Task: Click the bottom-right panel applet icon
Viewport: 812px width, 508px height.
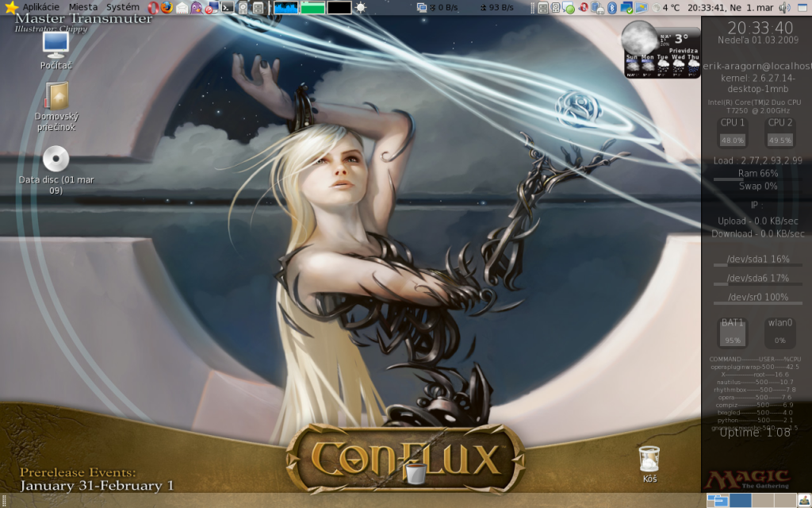Action: point(804,500)
